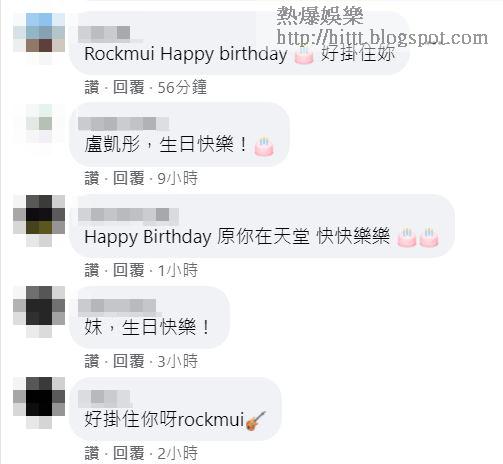Viewport: 503px width, 464px height.
Task: Open first commenter's blue avatar
Action: (x=39, y=32)
